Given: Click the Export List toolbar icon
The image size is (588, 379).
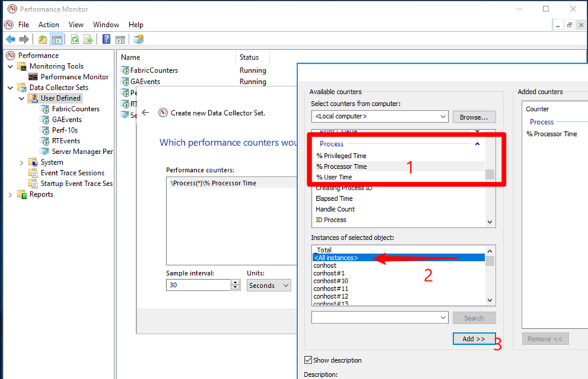Looking at the screenshot, I should [88, 40].
